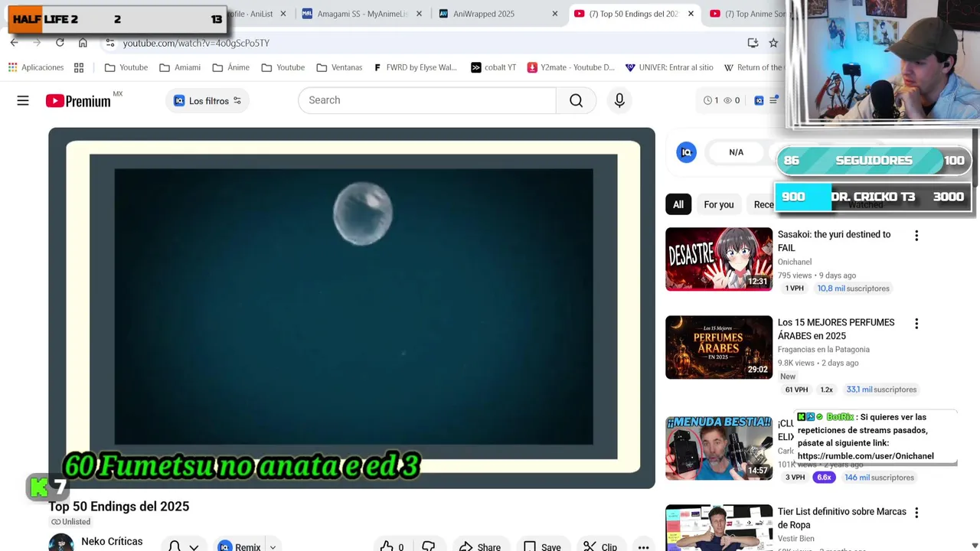The width and height of the screenshot is (980, 551).
Task: Open the Ventanas bookmarks folder
Action: coord(339,67)
